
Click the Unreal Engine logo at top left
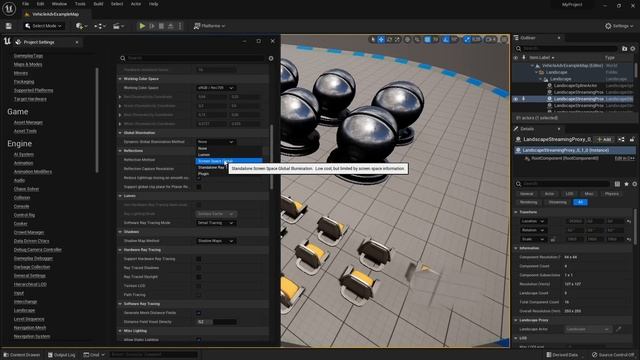9,8
